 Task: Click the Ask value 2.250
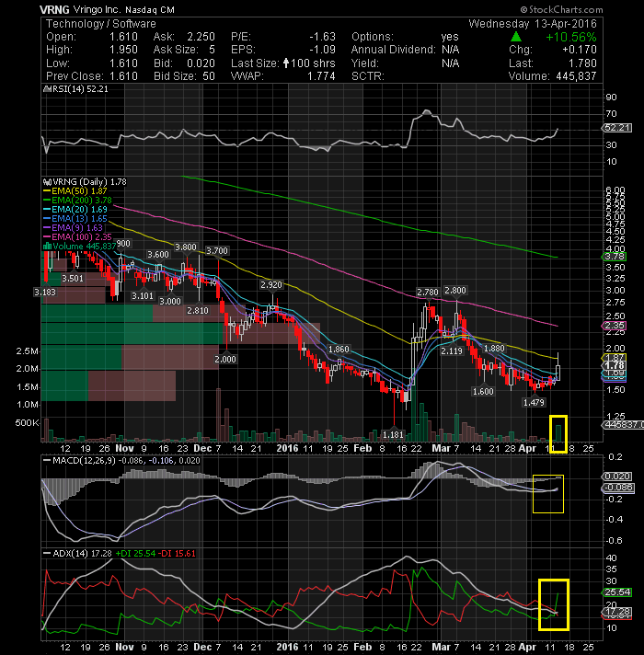click(x=201, y=37)
